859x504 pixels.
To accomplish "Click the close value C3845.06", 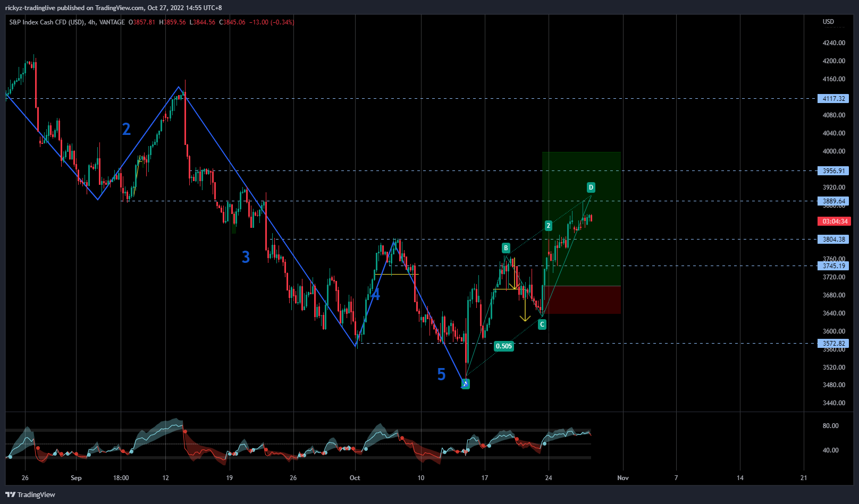I will [232, 22].
